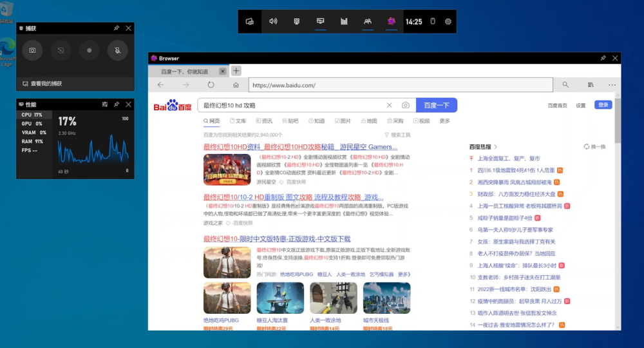The width and height of the screenshot is (644, 348).
Task: Open hot topic 财政部：八方面发力稳住经济大盘
Action: [516, 194]
